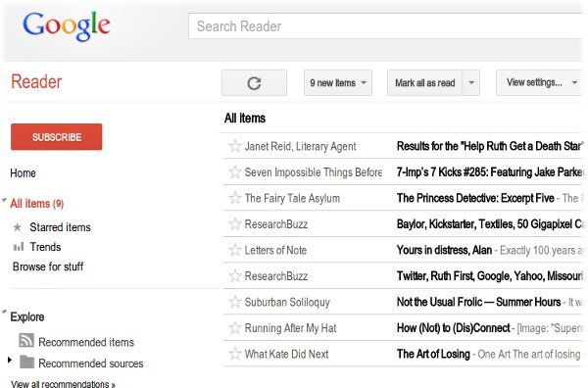Click the Reader title link

36,81
